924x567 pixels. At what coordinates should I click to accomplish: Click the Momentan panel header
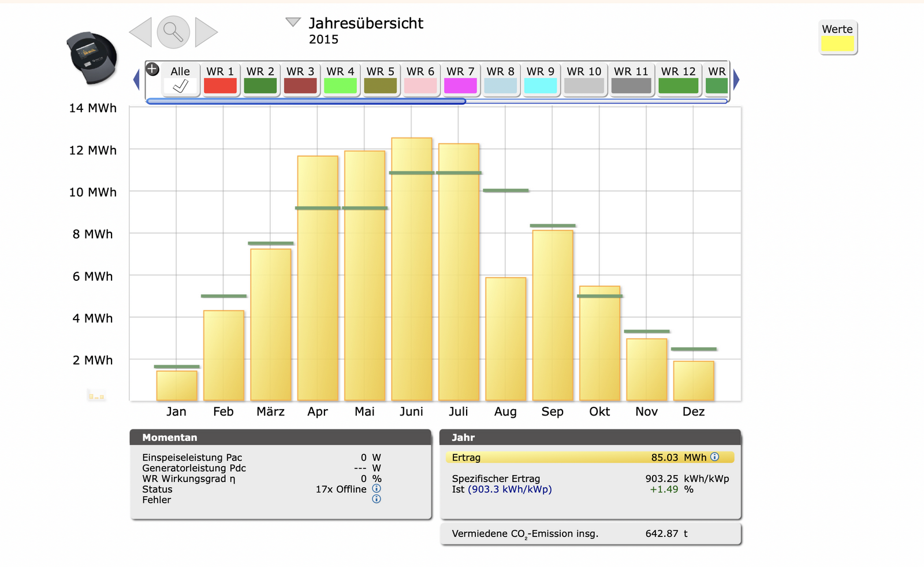click(x=281, y=437)
